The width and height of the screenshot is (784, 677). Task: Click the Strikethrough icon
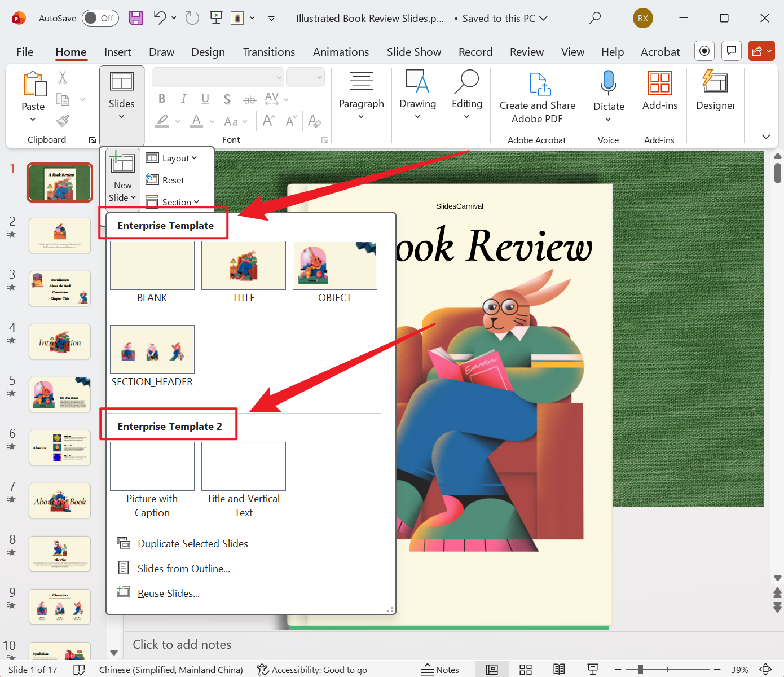[x=249, y=99]
